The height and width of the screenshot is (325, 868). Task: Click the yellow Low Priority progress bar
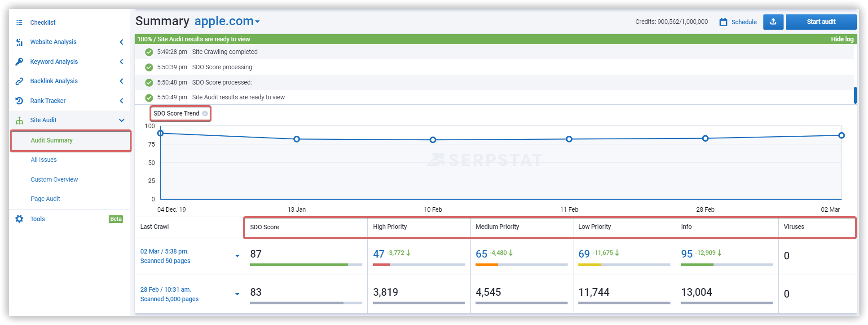(590, 265)
